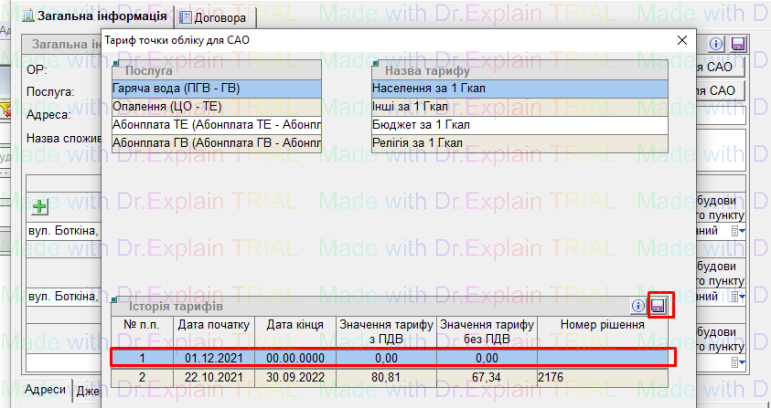This screenshot has height=408, width=771.
Task: Select service Опалення (ЦО - ТЕ)
Action: (x=215, y=107)
